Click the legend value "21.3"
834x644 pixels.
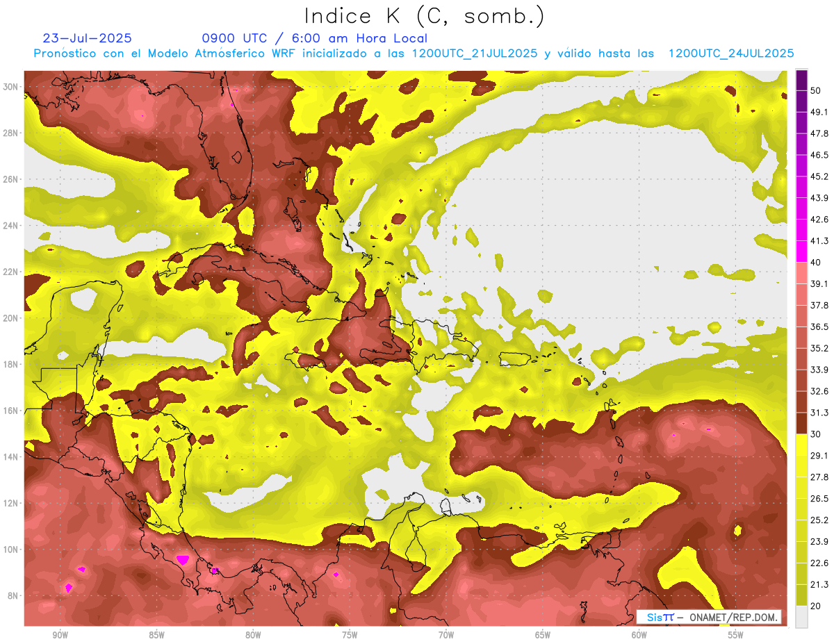click(x=819, y=584)
